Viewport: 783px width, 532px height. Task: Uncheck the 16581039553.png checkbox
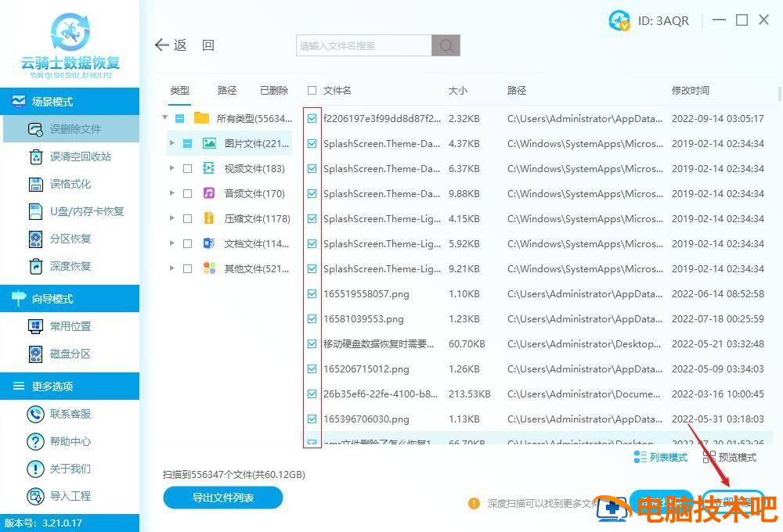coord(312,319)
